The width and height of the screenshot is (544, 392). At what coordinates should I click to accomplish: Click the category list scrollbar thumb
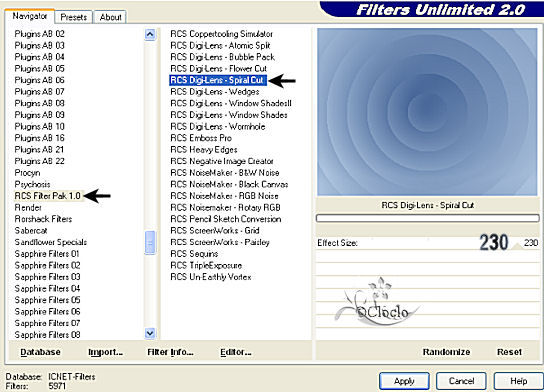click(150, 243)
